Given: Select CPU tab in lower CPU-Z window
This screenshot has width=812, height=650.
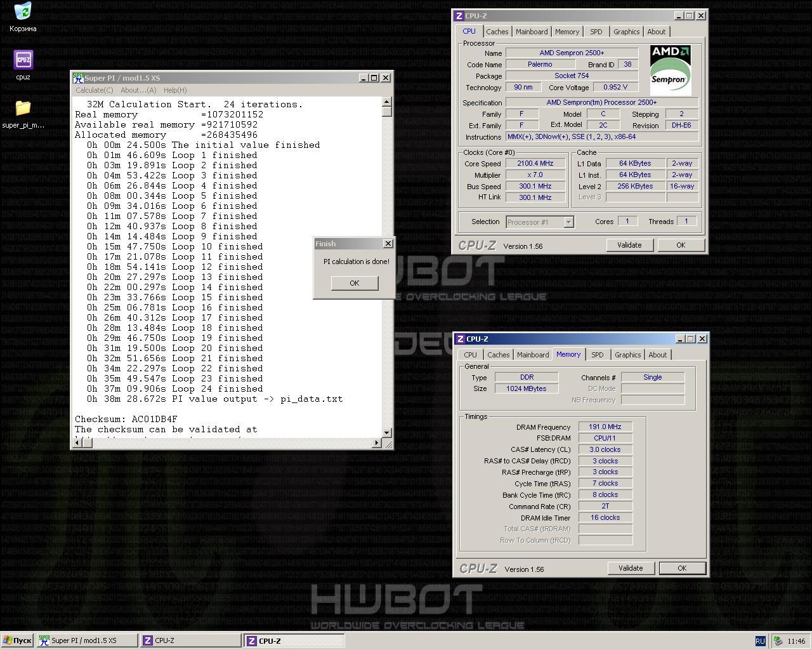Looking at the screenshot, I should click(x=471, y=355).
